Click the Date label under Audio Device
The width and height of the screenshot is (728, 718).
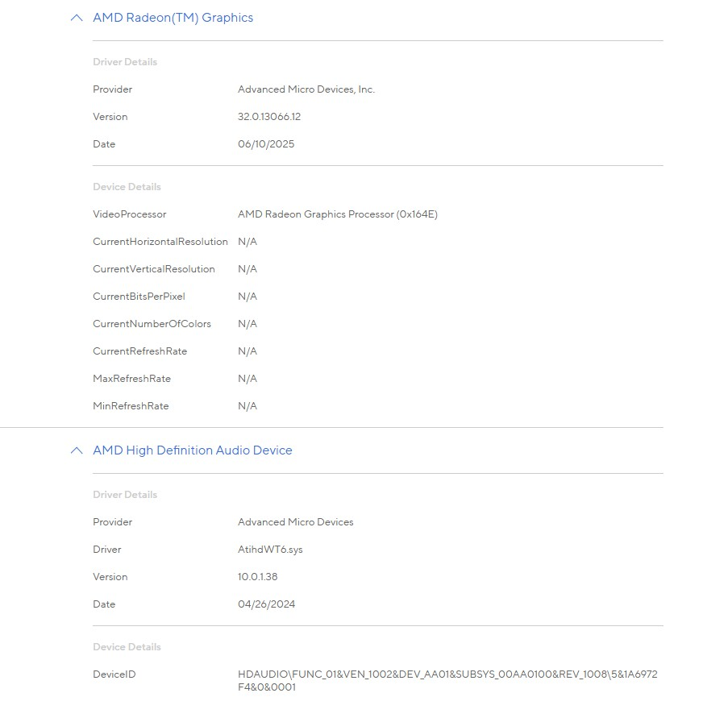tap(104, 604)
